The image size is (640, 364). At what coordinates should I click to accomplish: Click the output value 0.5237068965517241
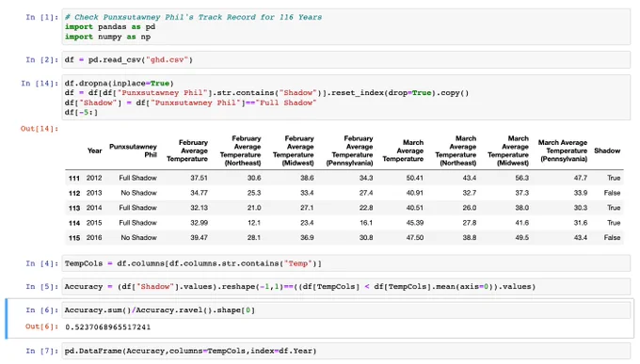point(107,327)
